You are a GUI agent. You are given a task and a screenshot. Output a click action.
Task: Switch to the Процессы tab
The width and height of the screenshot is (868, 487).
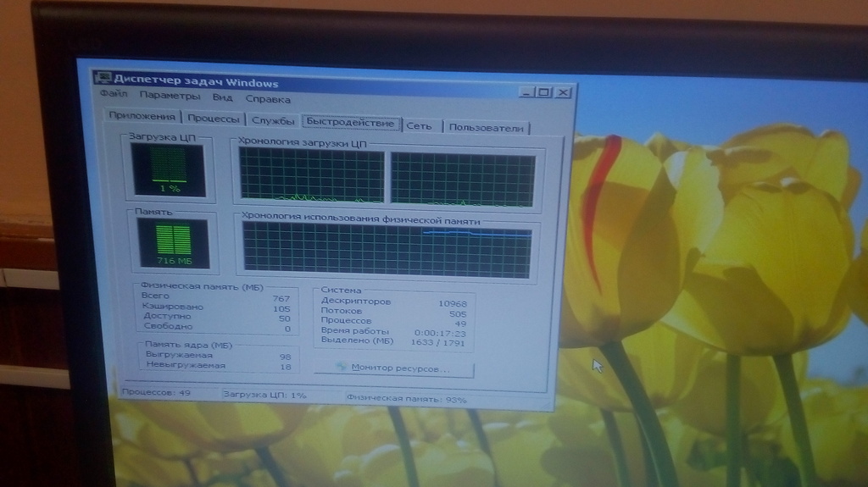point(213,119)
